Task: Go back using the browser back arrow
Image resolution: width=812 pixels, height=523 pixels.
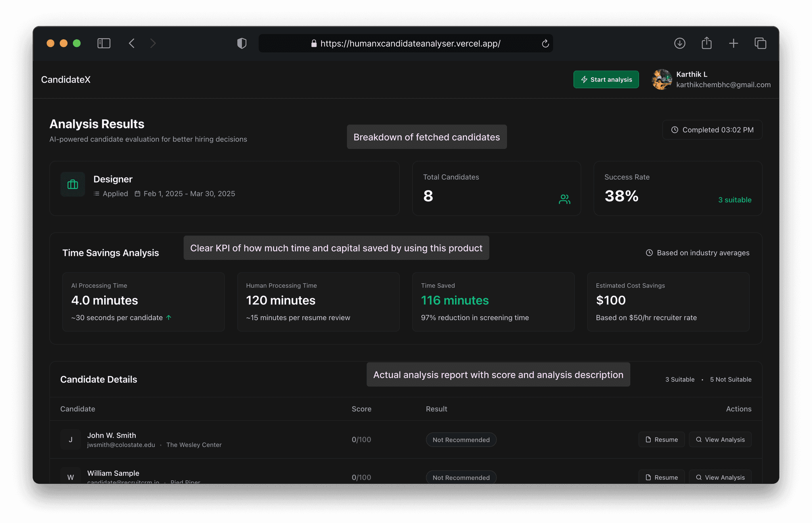Action: pyautogui.click(x=132, y=43)
